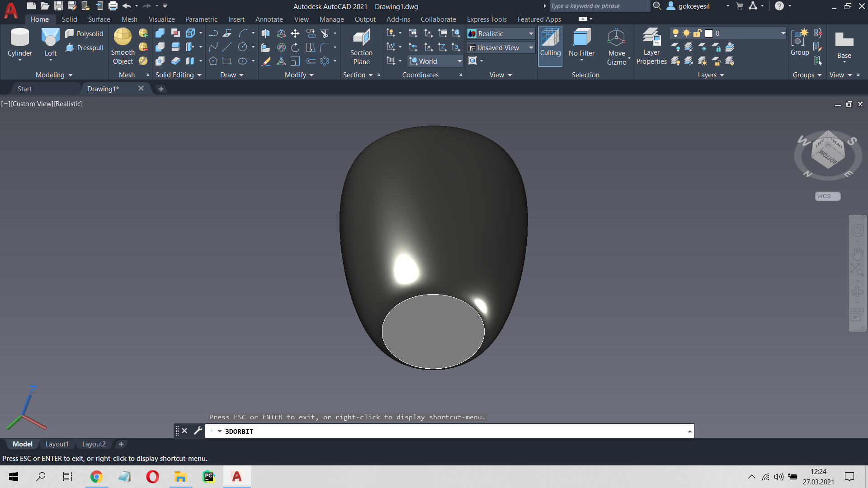
Task: Choose the Polysolid tool
Action: coord(85,33)
